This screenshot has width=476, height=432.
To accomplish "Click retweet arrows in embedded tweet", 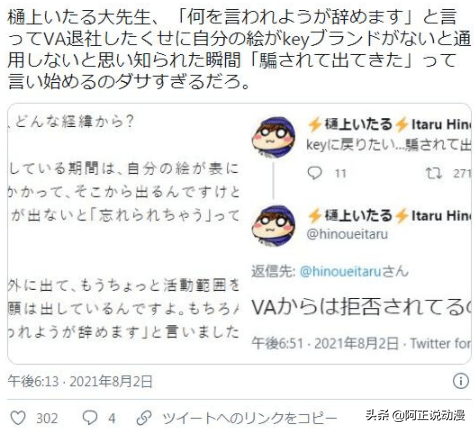I will pos(434,173).
